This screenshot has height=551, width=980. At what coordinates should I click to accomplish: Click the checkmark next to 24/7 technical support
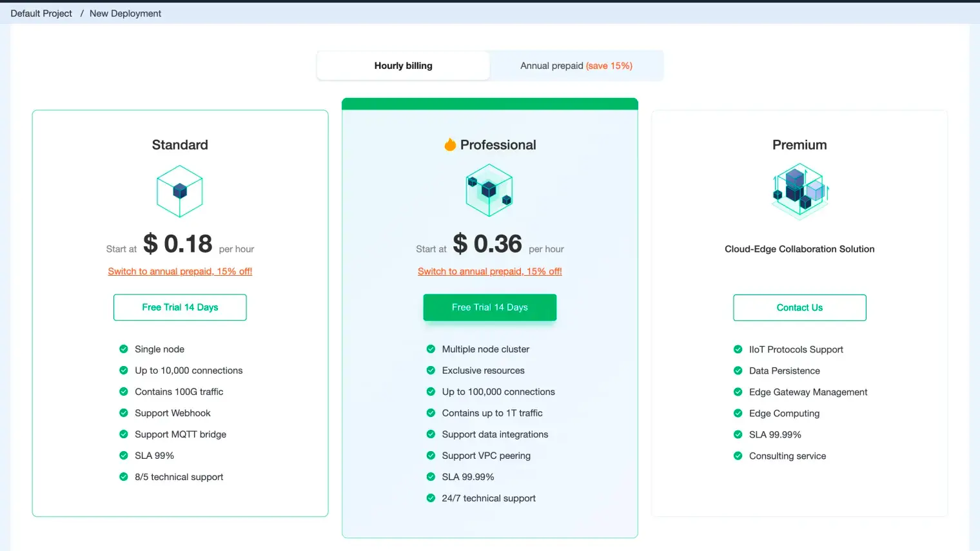coord(431,498)
